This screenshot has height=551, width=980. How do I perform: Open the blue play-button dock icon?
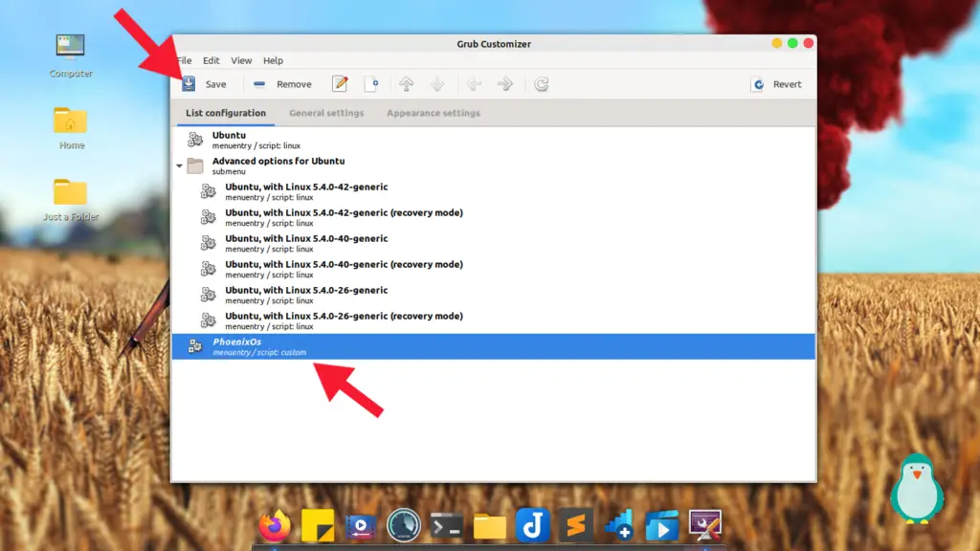[662, 525]
